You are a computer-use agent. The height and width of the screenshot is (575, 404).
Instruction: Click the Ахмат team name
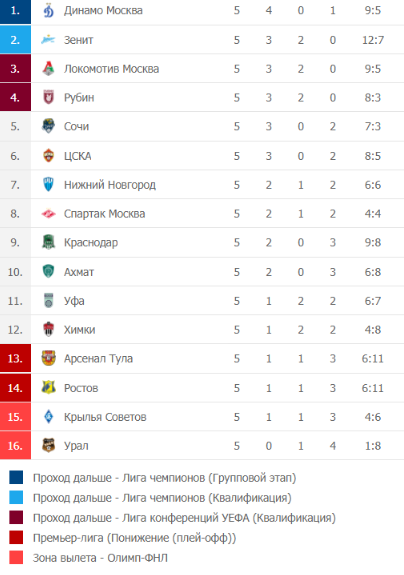coord(79,272)
